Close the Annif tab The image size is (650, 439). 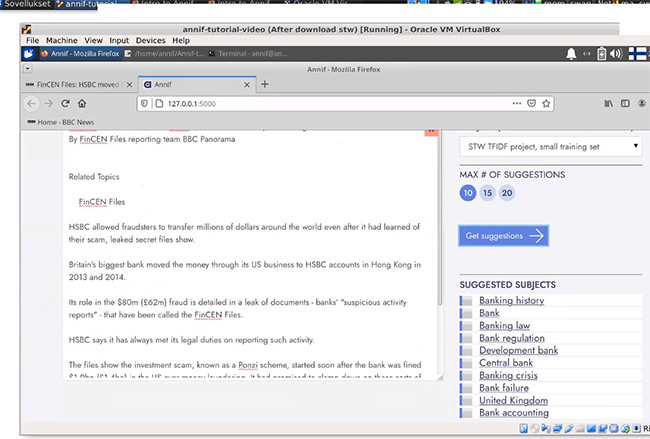pyautogui.click(x=247, y=85)
